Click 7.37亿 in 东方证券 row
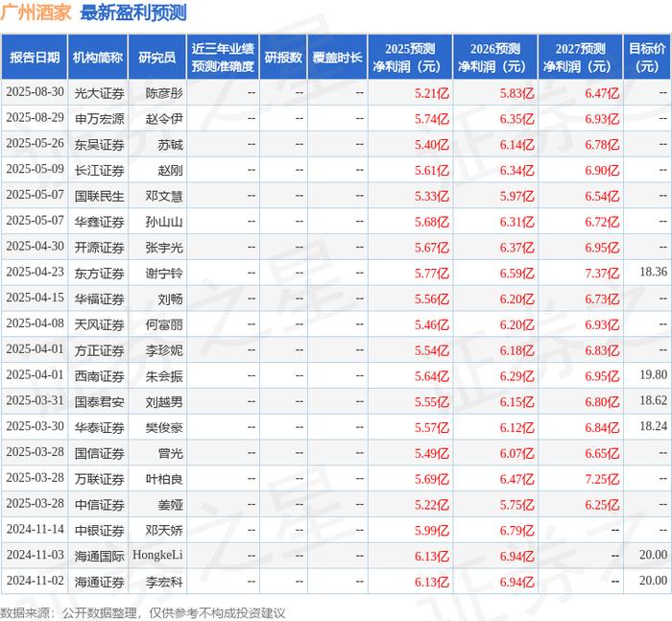Viewport: 672px width, 621px height. click(x=602, y=273)
